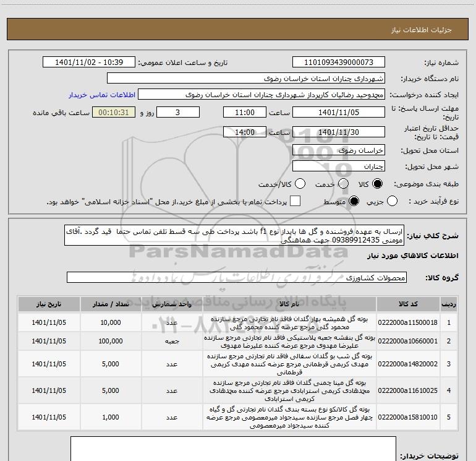The width and height of the screenshot is (476, 461).
Task: Click the ردیف column header
Action: coord(449,304)
